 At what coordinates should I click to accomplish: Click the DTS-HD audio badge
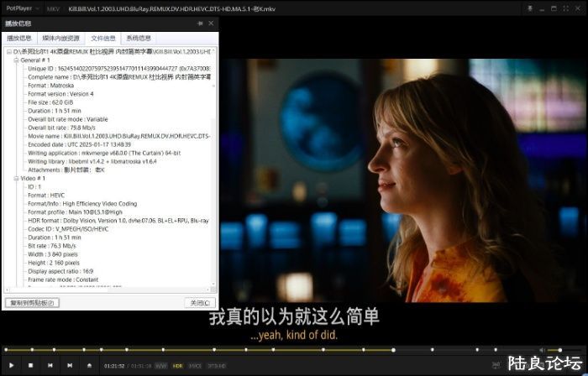pyautogui.click(x=217, y=365)
